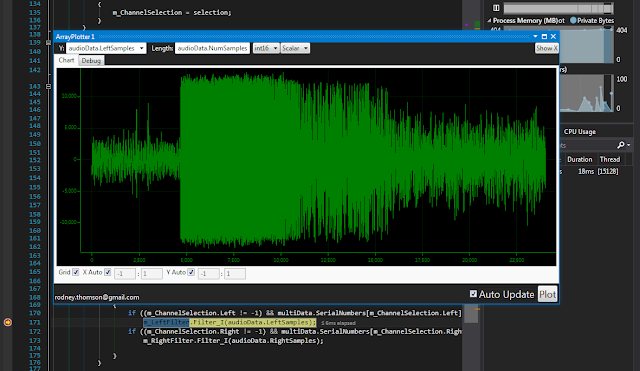Click the Y maximum field after Y Auto

click(x=235, y=273)
